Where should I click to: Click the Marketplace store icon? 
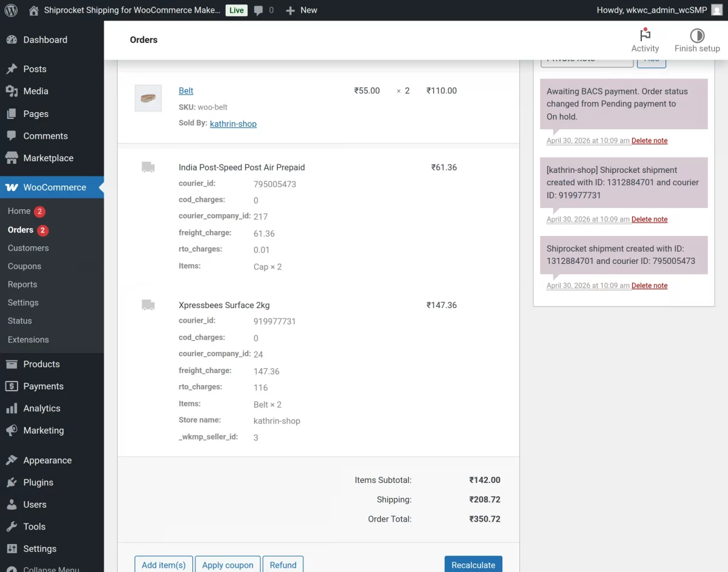pyautogui.click(x=12, y=158)
